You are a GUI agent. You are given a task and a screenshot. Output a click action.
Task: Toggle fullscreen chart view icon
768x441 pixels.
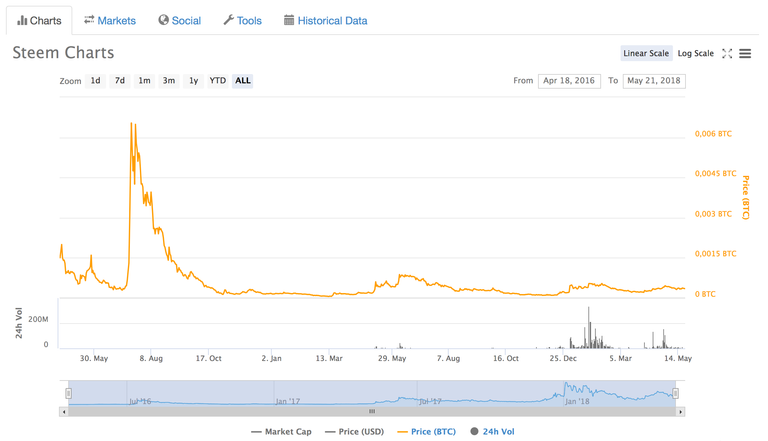coord(727,53)
